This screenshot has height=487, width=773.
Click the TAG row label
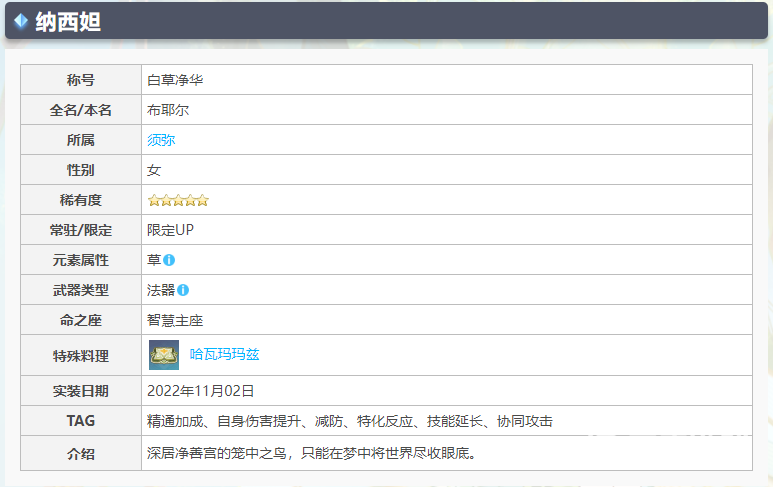coord(81,421)
